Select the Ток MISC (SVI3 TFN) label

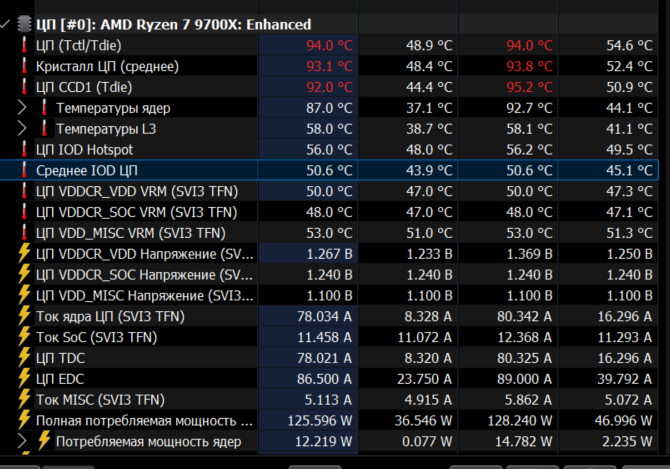(x=100, y=400)
